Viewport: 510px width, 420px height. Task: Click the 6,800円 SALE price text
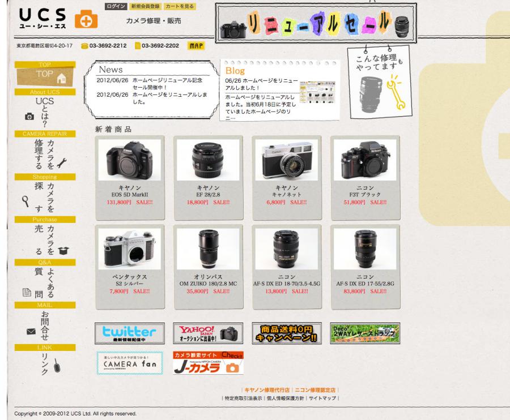(x=287, y=202)
